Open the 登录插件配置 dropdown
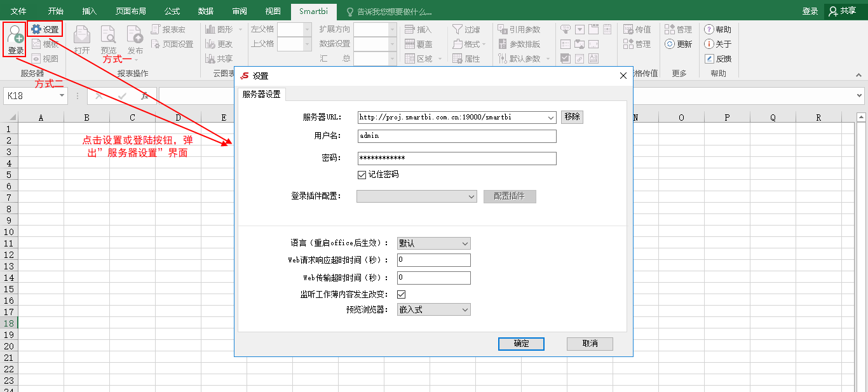 tap(471, 197)
